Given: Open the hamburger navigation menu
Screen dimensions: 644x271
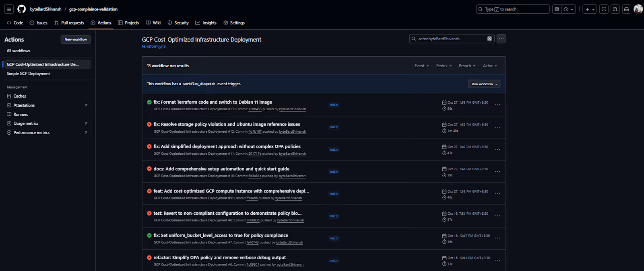Looking at the screenshot, I should point(9,9).
